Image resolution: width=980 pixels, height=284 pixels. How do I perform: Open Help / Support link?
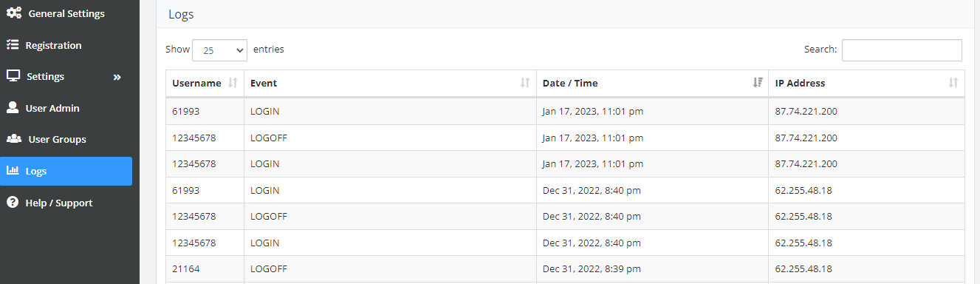[x=66, y=203]
